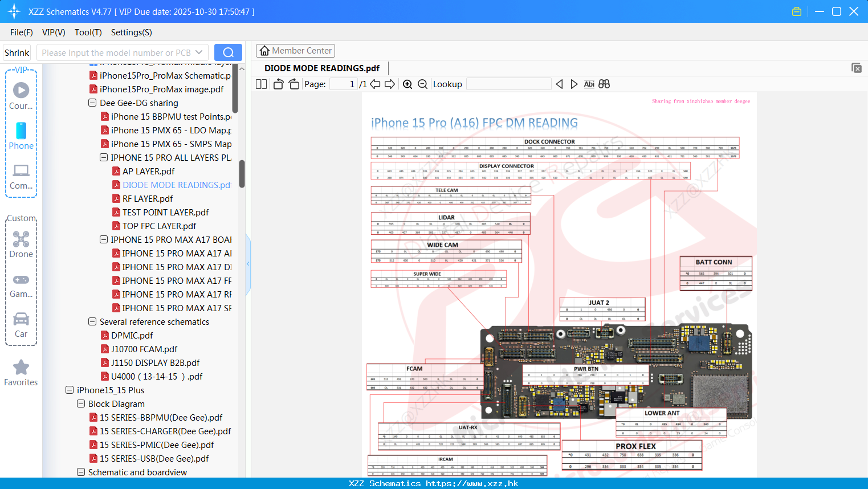Click the VIP gift icon in title bar

coord(797,11)
